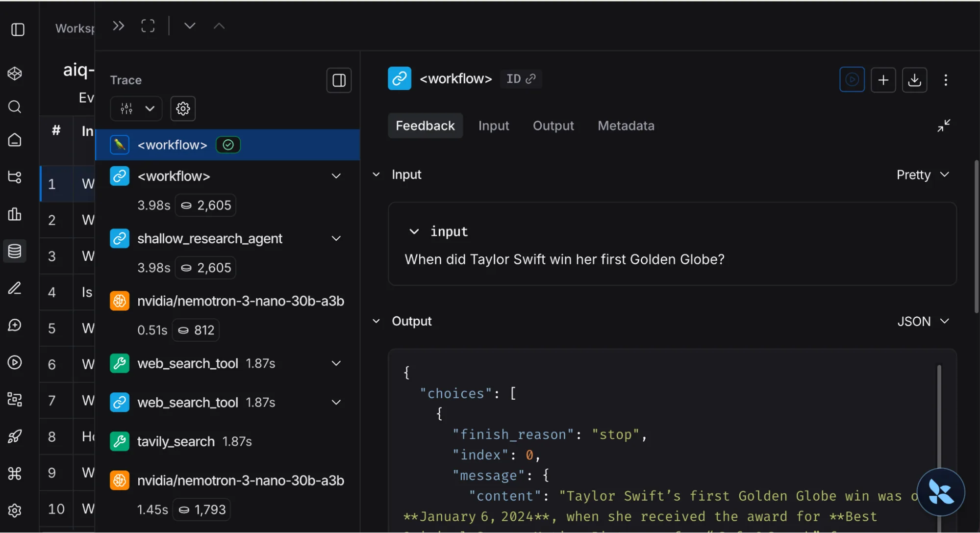The height and width of the screenshot is (533, 980).
Task: Open the search icon in left sidebar
Action: tap(15, 106)
